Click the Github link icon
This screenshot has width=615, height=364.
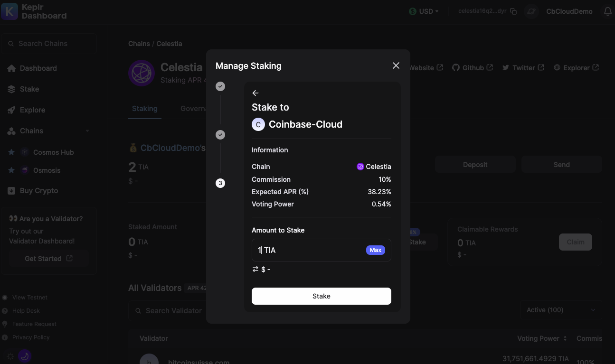(x=456, y=68)
